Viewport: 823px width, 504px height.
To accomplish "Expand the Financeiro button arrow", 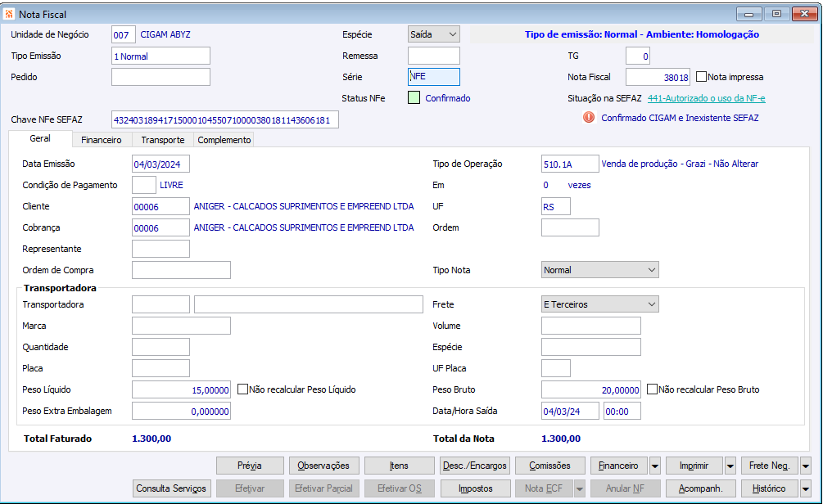I will tap(655, 466).
